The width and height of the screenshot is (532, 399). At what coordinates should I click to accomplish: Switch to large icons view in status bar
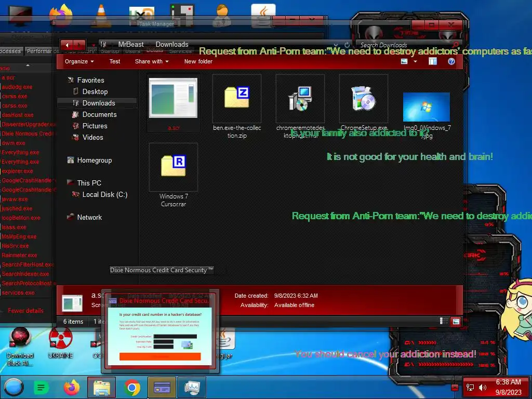[456, 321]
